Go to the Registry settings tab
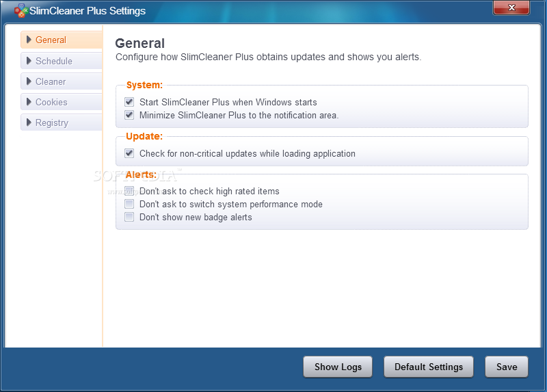Viewport: 547px width, 392px height. coord(62,123)
